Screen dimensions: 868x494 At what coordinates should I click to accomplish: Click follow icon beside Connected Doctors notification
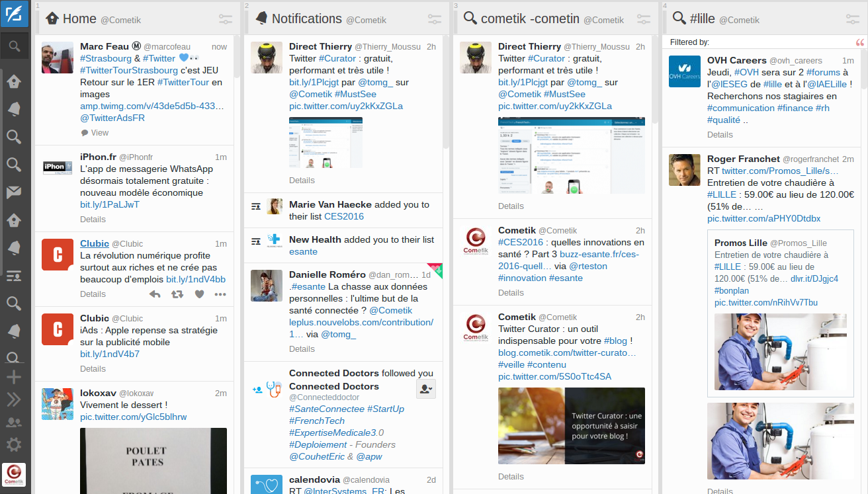(257, 390)
